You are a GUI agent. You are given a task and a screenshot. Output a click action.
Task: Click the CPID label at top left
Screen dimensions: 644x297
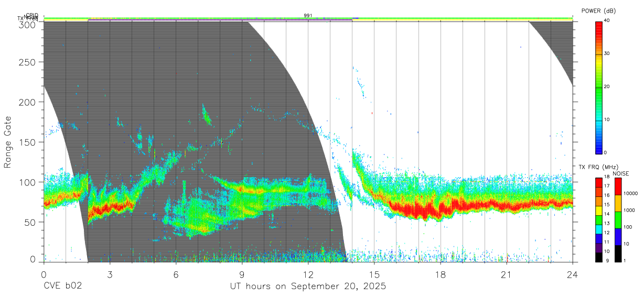[x=32, y=15]
